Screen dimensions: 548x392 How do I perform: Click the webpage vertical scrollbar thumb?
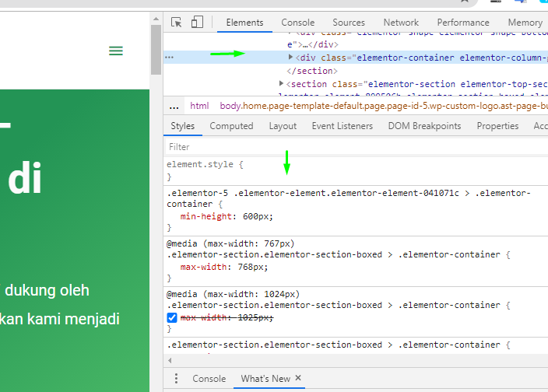(x=156, y=47)
